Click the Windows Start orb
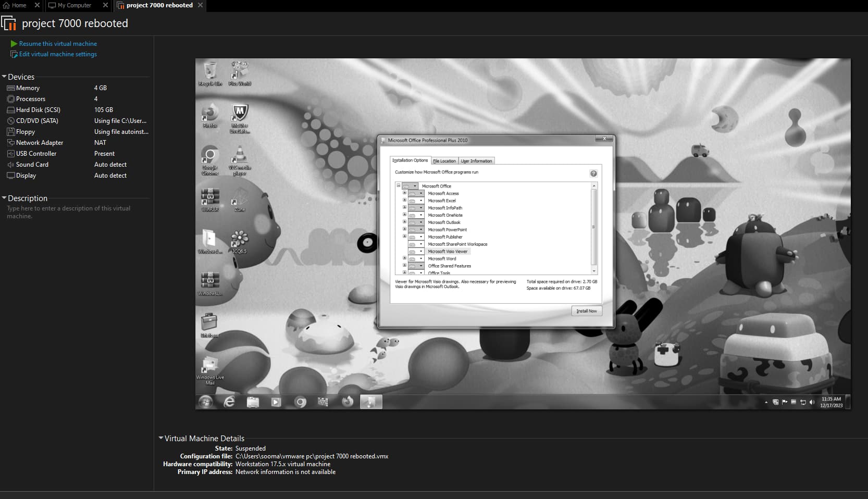 click(206, 402)
